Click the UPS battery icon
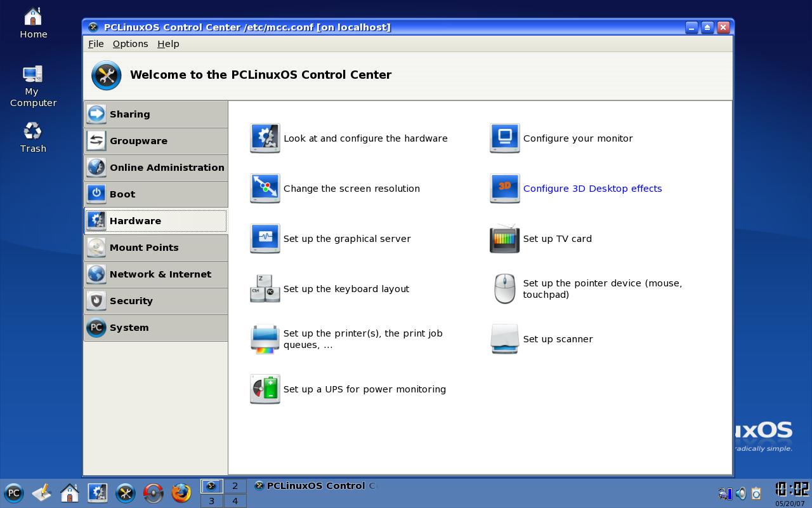Screen dimensions: 812x508 tap(265, 389)
